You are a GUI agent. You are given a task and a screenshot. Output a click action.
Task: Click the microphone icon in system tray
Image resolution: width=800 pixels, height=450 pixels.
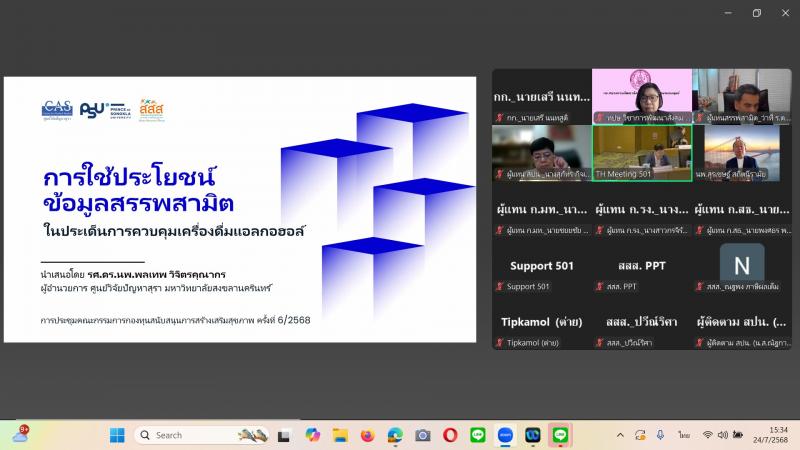tap(660, 435)
